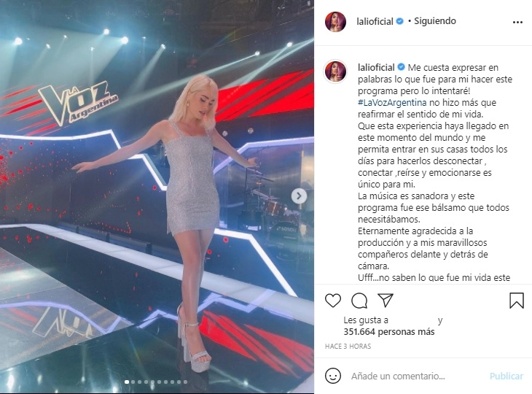
Task: Like the post with the heart icon
Action: pyautogui.click(x=333, y=301)
